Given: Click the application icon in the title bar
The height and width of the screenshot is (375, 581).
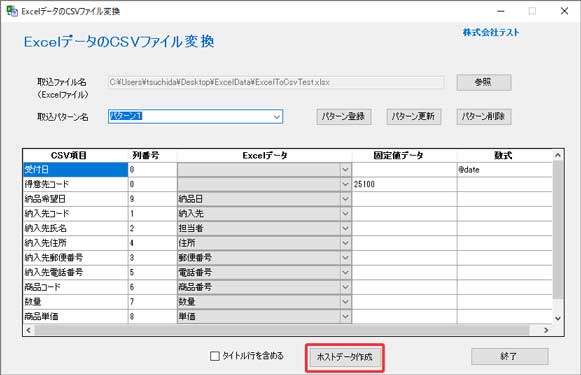Looking at the screenshot, I should pos(12,11).
